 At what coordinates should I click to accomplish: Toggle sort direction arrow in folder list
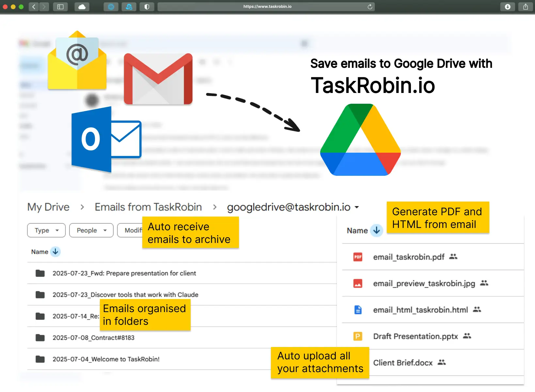tap(55, 252)
